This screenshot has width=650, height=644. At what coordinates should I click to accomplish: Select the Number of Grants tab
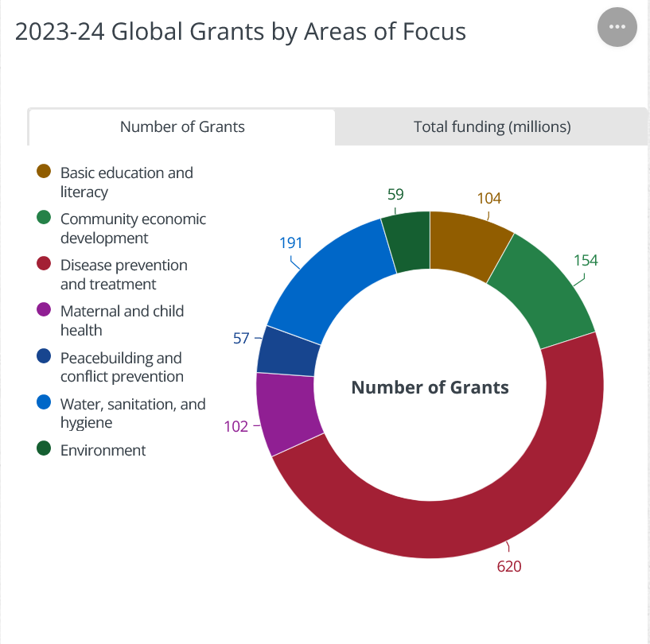182,127
